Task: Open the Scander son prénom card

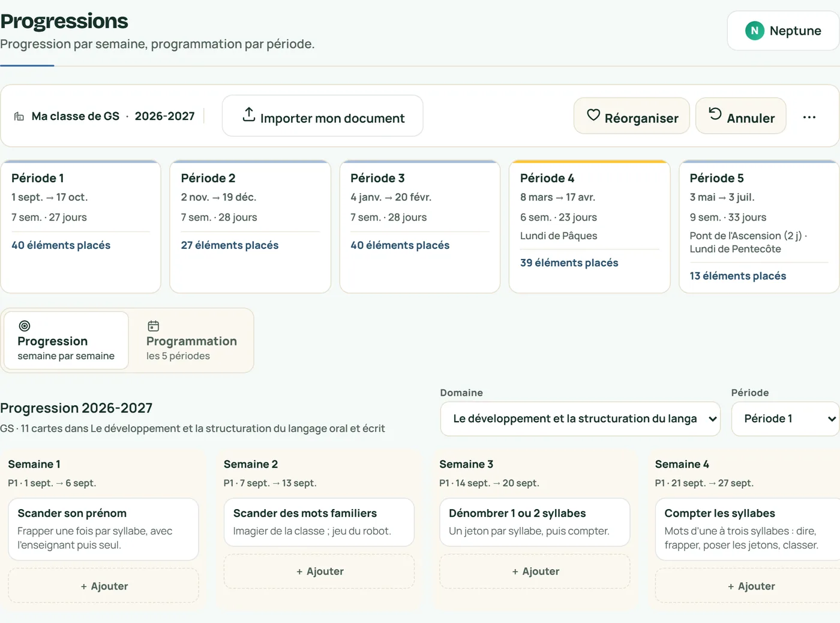Action: pos(103,529)
